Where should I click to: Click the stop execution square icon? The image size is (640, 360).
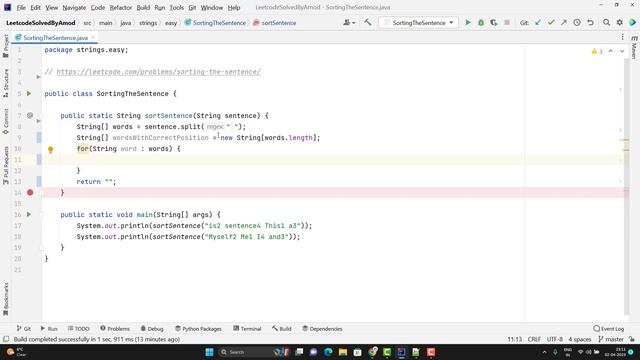point(507,23)
